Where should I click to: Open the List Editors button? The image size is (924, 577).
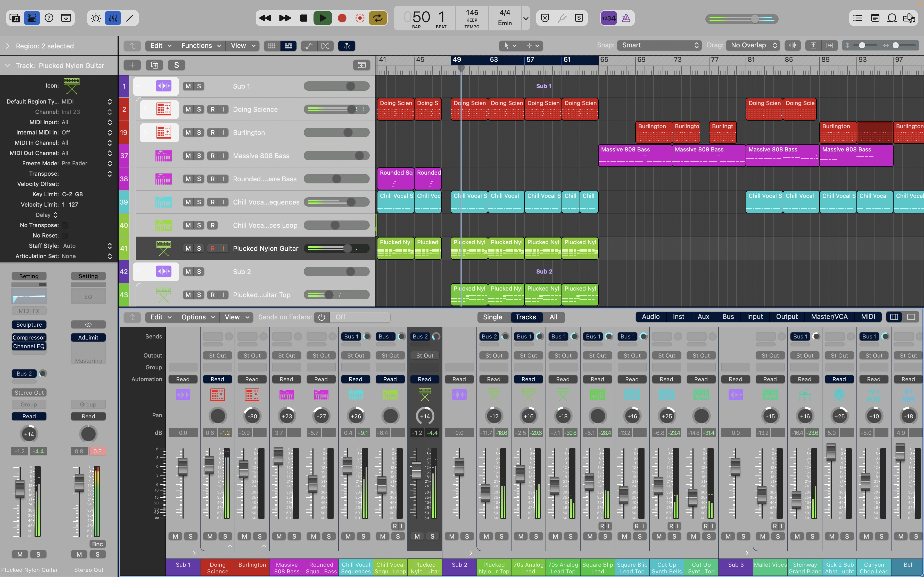tap(857, 18)
